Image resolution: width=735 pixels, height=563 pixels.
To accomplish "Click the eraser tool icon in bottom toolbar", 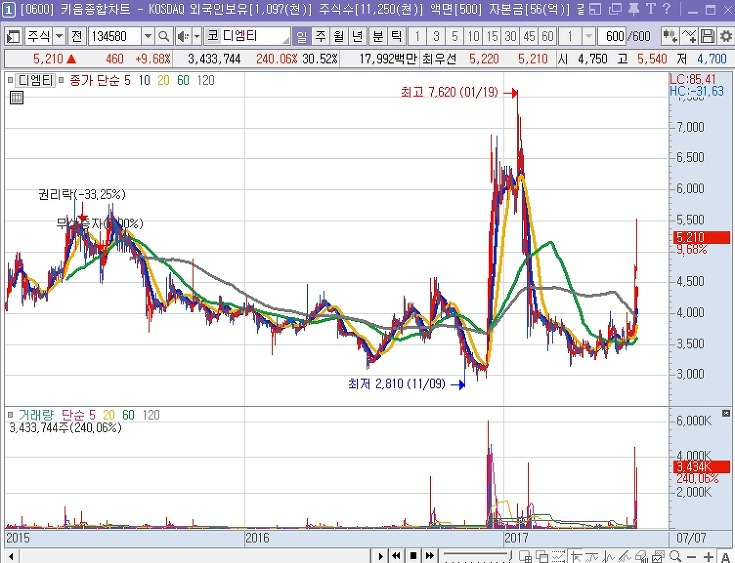I will coord(641,556).
